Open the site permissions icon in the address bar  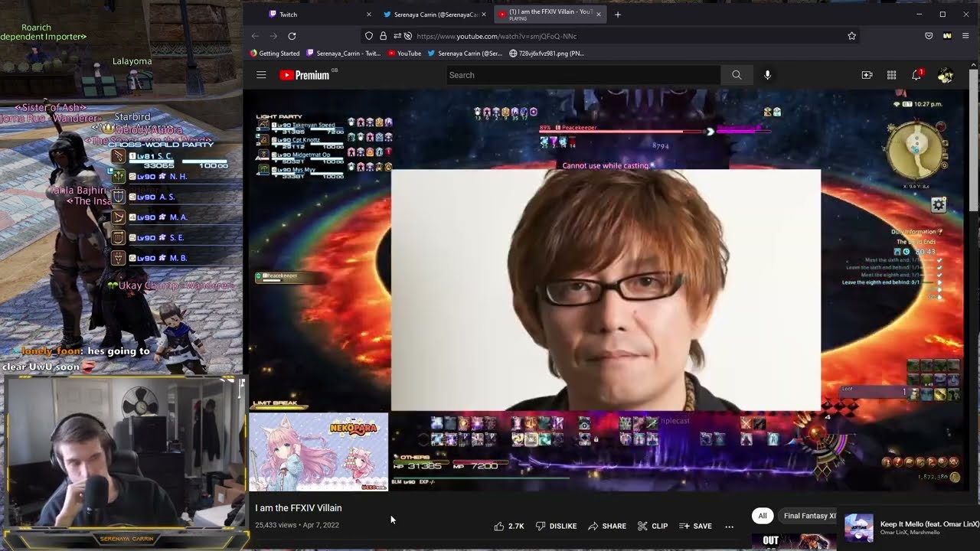pyautogui.click(x=397, y=36)
